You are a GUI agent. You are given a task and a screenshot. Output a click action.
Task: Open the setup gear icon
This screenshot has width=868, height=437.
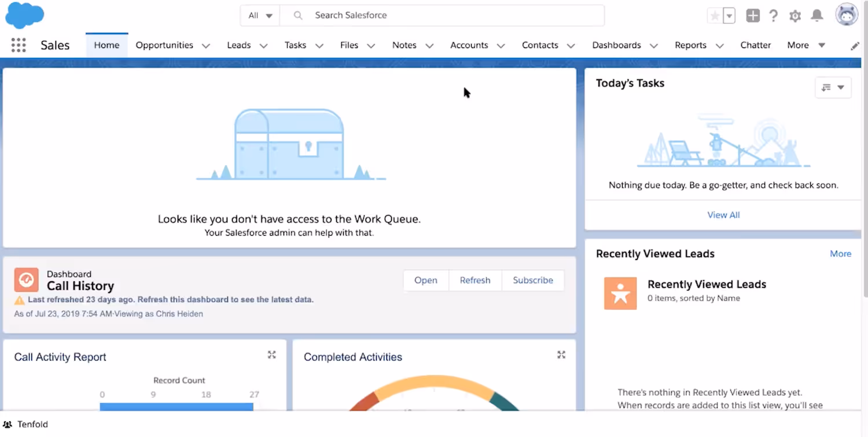(795, 16)
